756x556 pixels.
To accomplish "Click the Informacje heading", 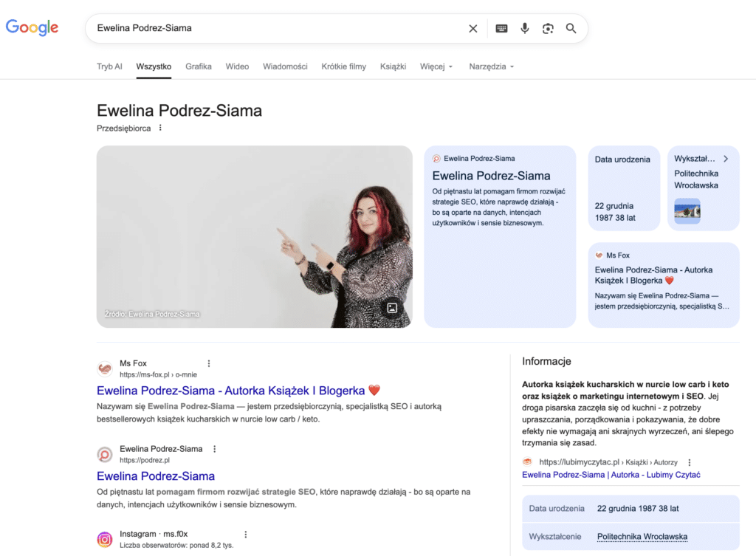I will 546,361.
